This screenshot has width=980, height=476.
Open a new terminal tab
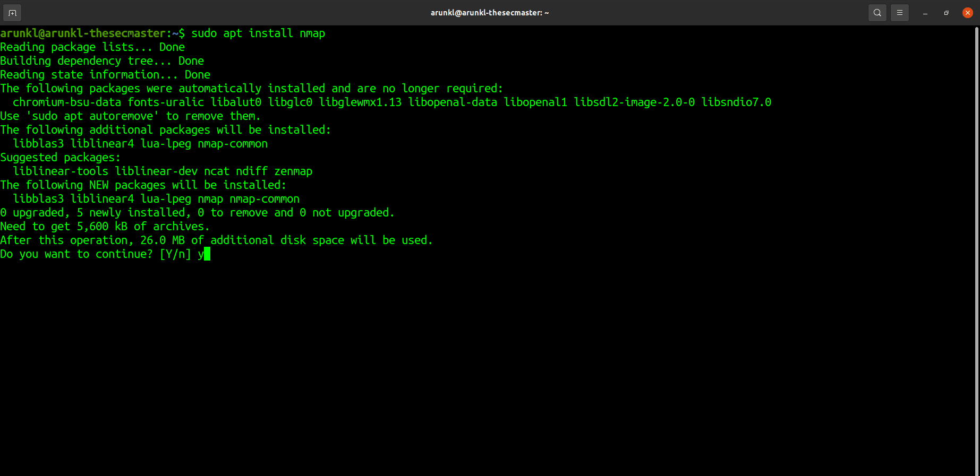coord(12,13)
